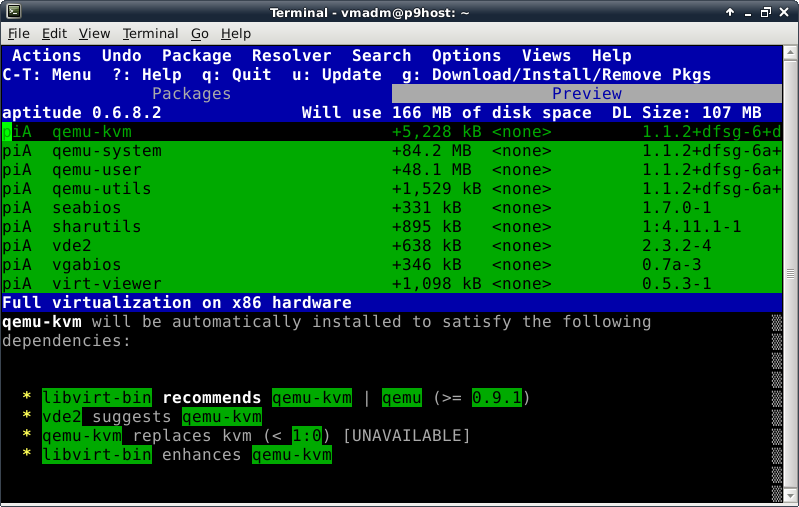This screenshot has height=507, width=799.
Task: Click the vde2 link in suggests line
Action: 61,417
